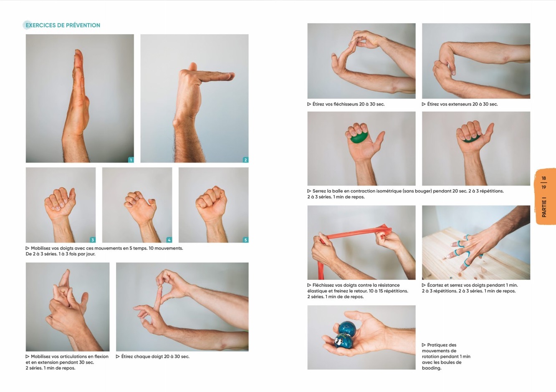The height and width of the screenshot is (392, 556).
Task: Click the number 4 badge on hand photo
Action: click(x=169, y=240)
